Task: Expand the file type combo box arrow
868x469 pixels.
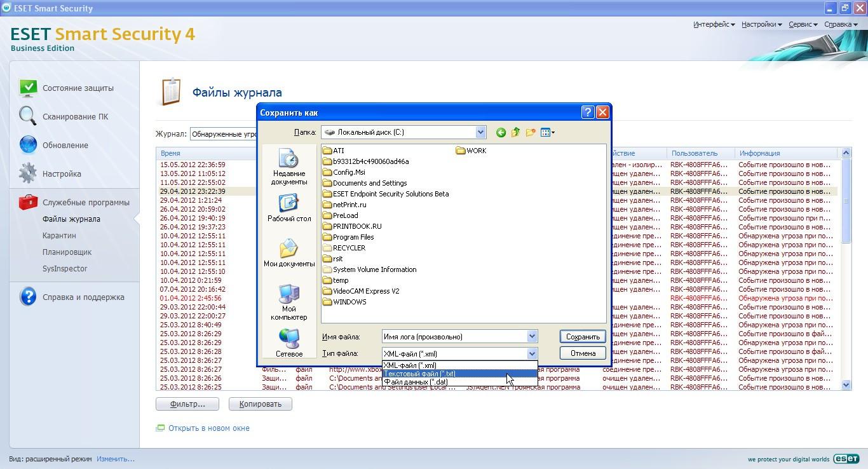Action: (532, 354)
